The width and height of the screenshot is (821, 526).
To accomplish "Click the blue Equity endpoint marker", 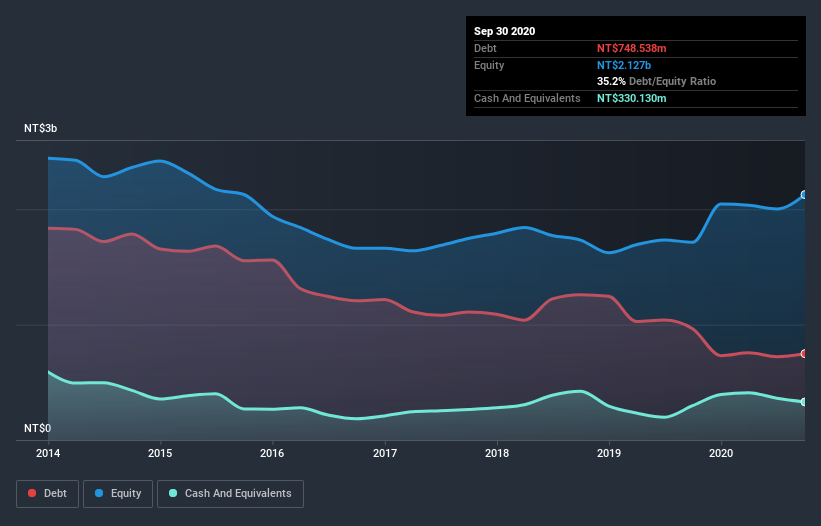I will click(804, 195).
